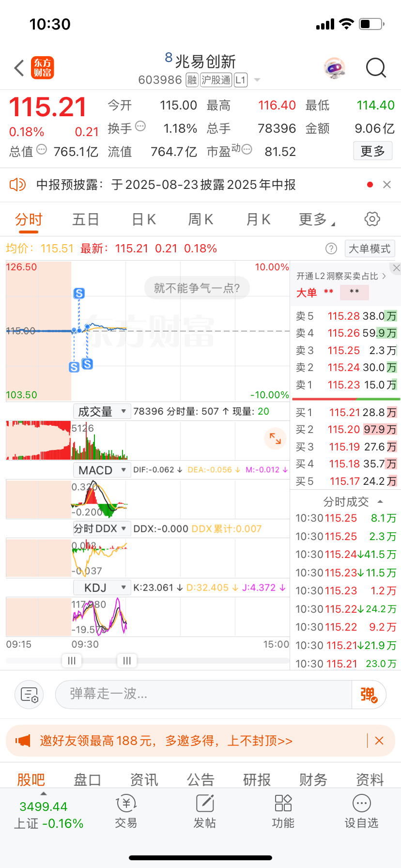
Task: Open 中报预披露 announcement text
Action: click(x=166, y=185)
